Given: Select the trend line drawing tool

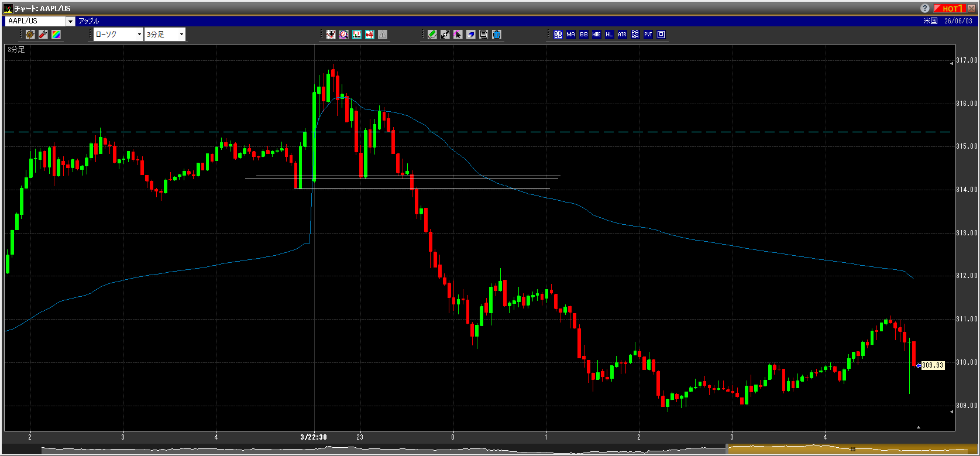Looking at the screenshot, I should (445, 35).
